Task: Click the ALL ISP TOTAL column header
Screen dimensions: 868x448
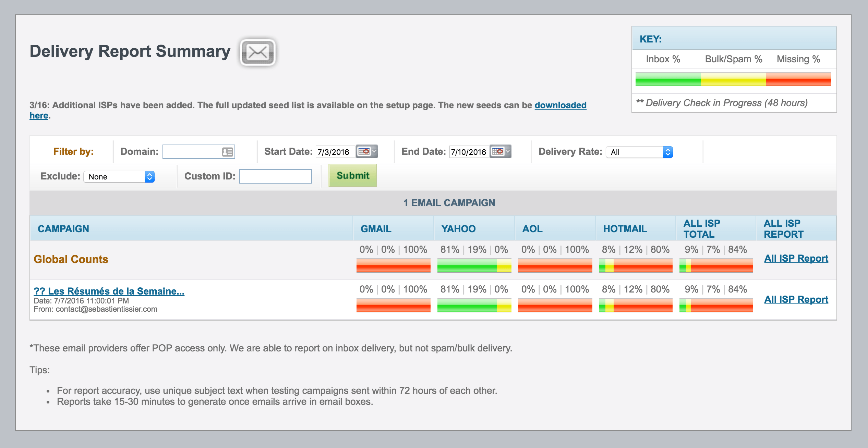Action: click(x=702, y=229)
